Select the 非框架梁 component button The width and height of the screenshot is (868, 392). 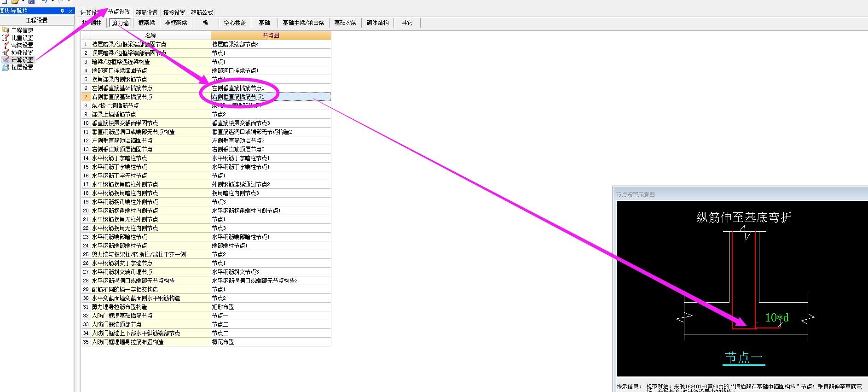176,23
